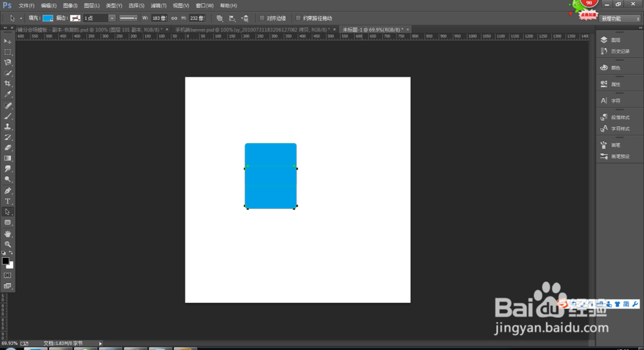Select the Move tool
Image resolution: width=644 pixels, height=350 pixels.
tap(8, 41)
